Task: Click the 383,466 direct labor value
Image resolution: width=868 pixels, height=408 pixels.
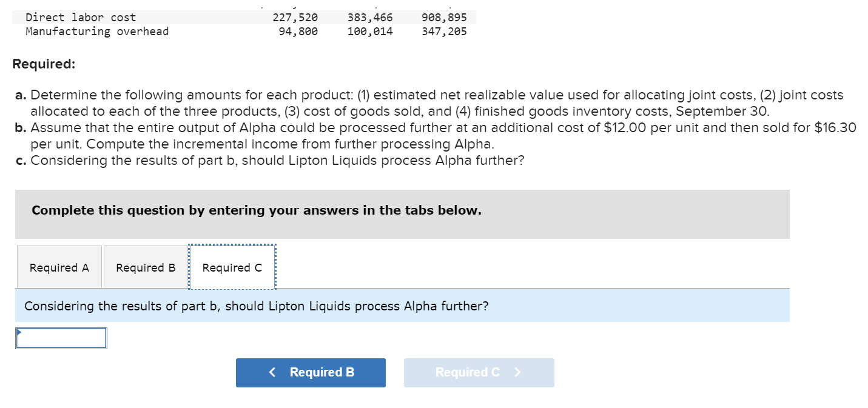Action: [370, 18]
